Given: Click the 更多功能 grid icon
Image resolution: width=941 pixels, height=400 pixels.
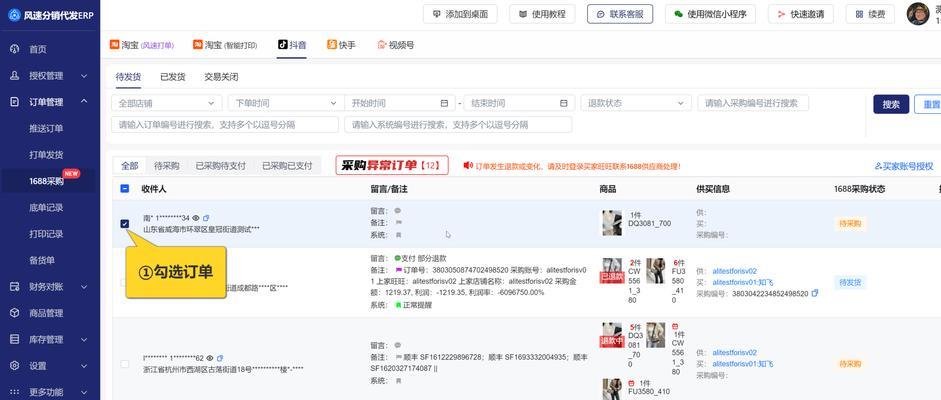Looking at the screenshot, I should 15,392.
